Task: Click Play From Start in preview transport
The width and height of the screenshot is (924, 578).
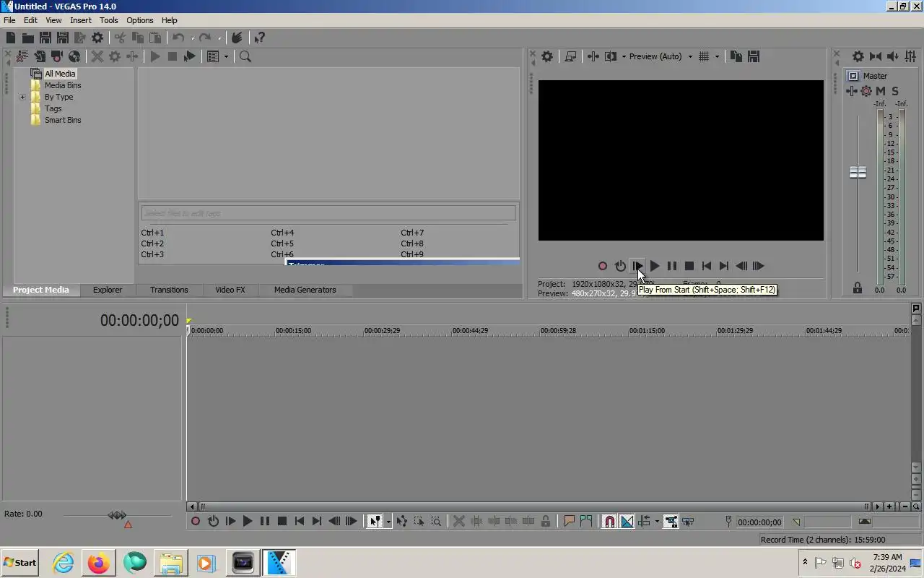Action: [637, 266]
